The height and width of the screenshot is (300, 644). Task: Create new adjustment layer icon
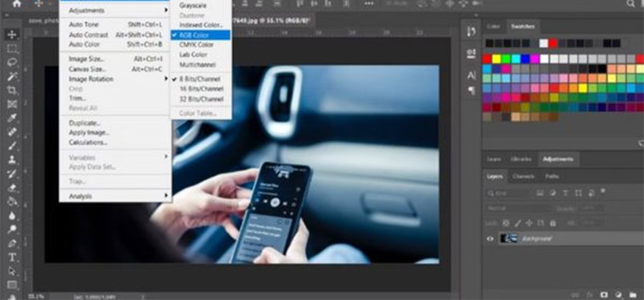[x=618, y=295]
